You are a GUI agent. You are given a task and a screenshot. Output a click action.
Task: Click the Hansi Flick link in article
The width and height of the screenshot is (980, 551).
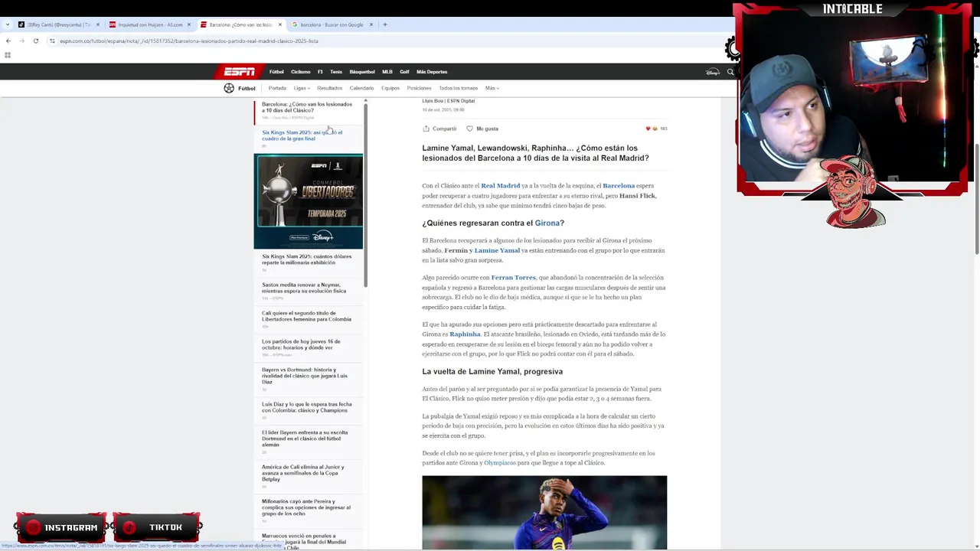(637, 196)
